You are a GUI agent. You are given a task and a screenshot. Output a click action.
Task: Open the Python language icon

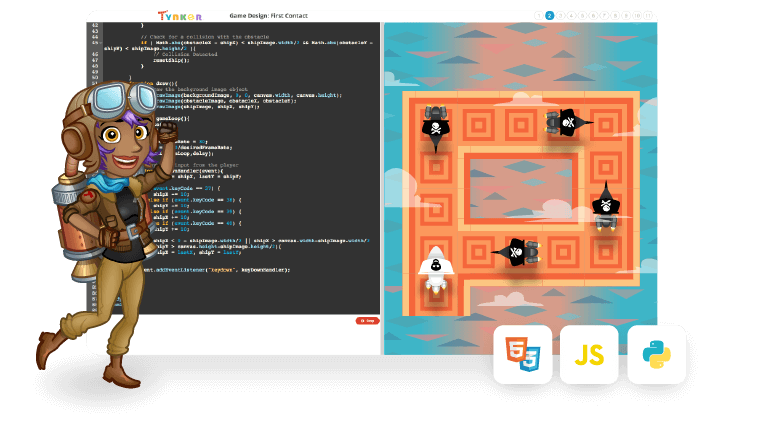[656, 354]
